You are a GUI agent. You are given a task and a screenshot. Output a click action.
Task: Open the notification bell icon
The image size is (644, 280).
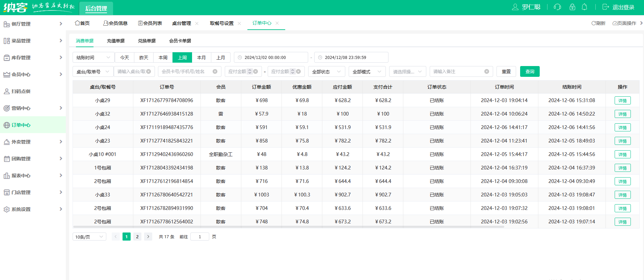(x=584, y=7)
